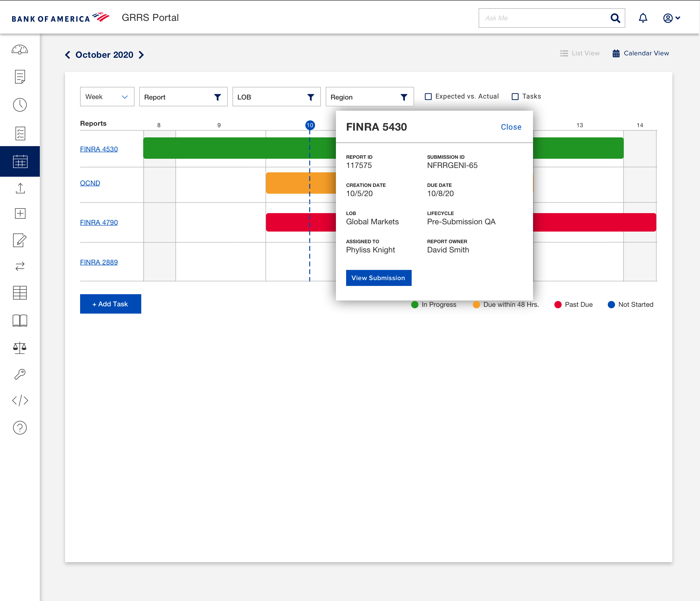Image resolution: width=700 pixels, height=601 pixels.
Task: Click the scales of justice sidebar icon
Action: point(20,348)
